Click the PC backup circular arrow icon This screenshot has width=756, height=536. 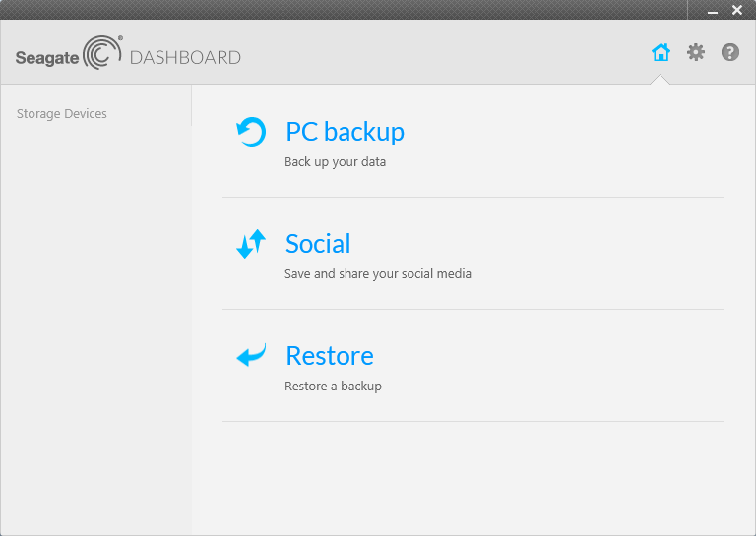(x=251, y=132)
